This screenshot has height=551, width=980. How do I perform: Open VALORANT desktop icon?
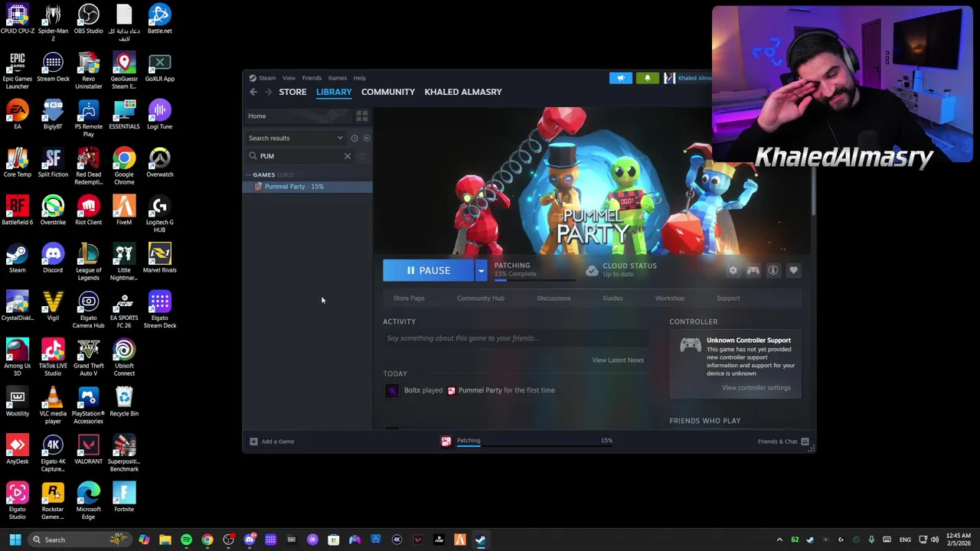coord(88,450)
